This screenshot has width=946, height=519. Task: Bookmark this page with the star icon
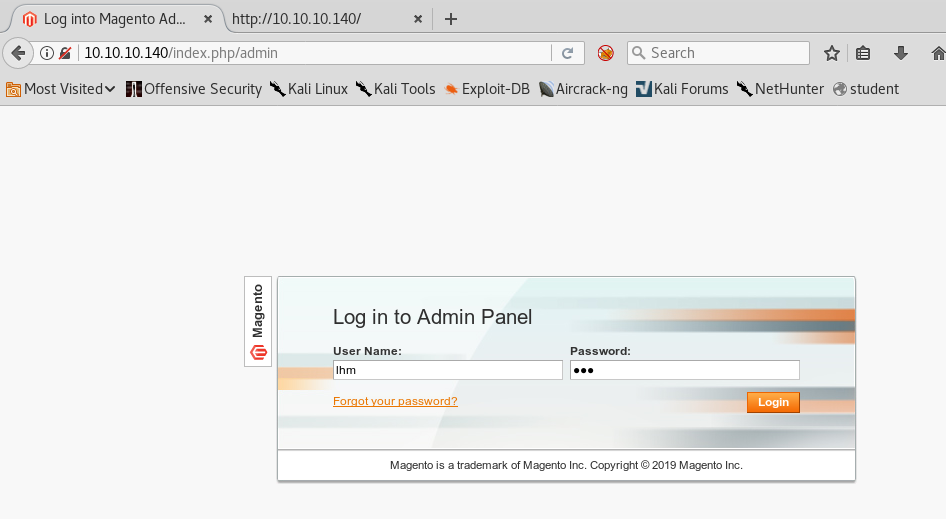(x=831, y=53)
